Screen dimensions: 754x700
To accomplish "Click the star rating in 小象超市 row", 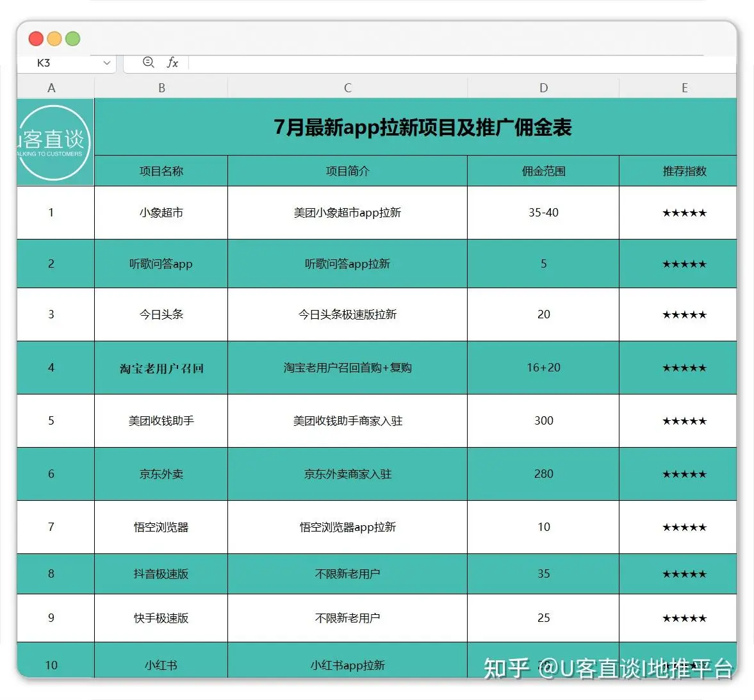I will (684, 213).
